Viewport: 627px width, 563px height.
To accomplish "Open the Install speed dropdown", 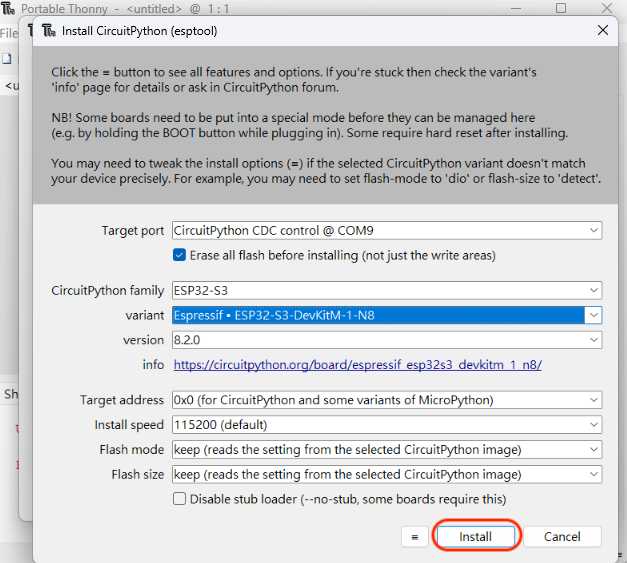I will point(593,425).
